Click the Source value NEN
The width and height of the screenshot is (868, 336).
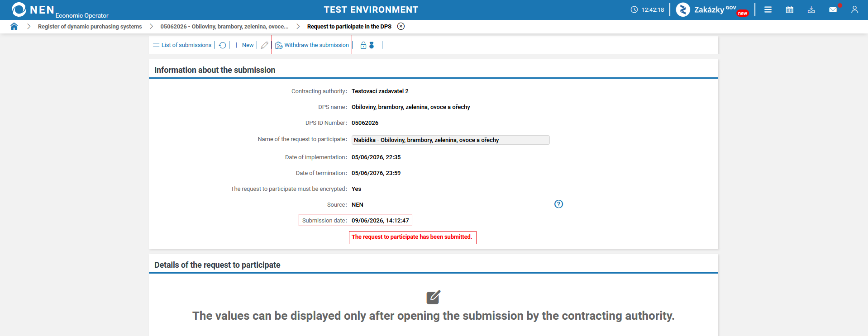click(358, 205)
